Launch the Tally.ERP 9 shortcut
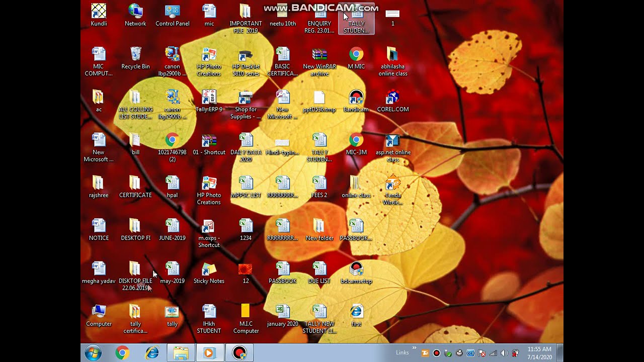644x362 pixels. [x=209, y=101]
